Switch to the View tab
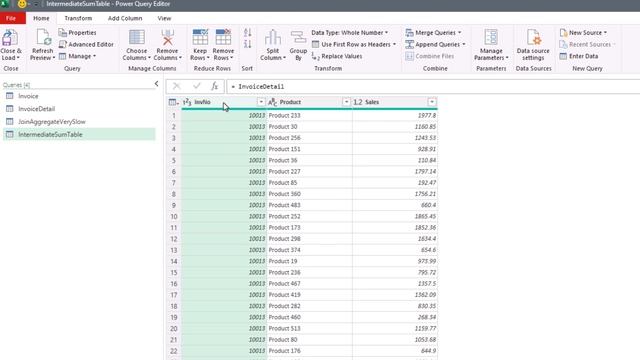This screenshot has height=360, width=640. tap(164, 18)
